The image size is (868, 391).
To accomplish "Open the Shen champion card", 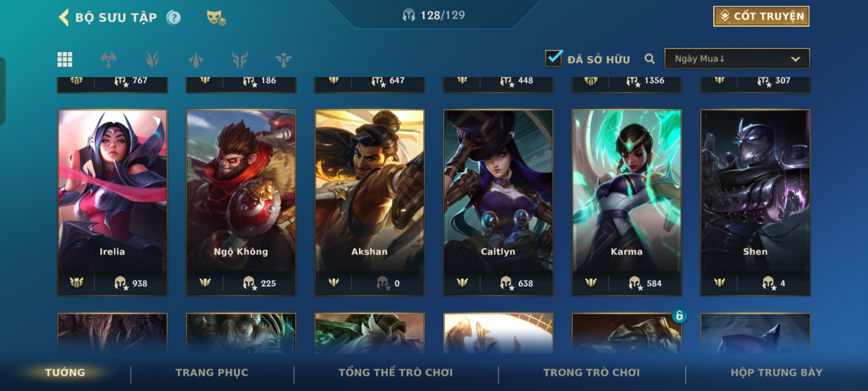I will click(x=756, y=203).
